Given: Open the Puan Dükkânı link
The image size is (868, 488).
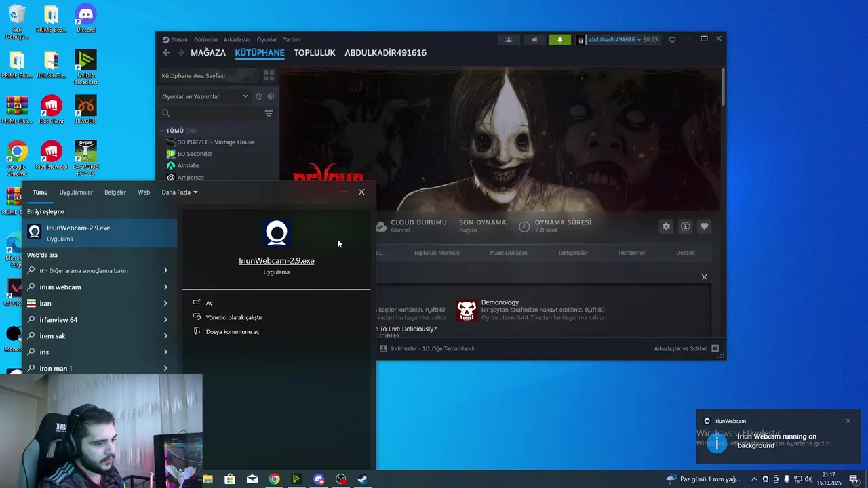Looking at the screenshot, I should coord(509,253).
